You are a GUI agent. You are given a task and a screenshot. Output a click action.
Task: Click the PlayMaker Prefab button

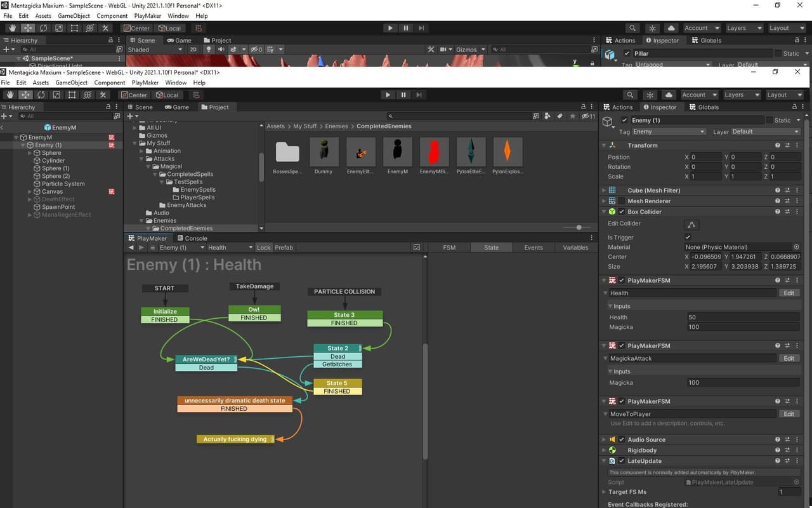pyautogui.click(x=284, y=248)
